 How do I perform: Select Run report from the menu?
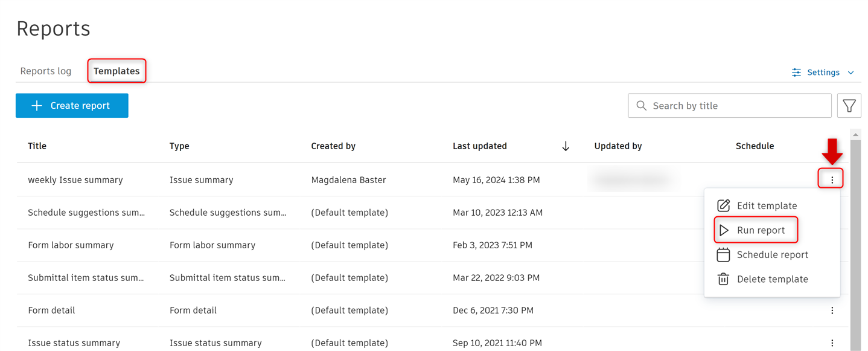761,230
